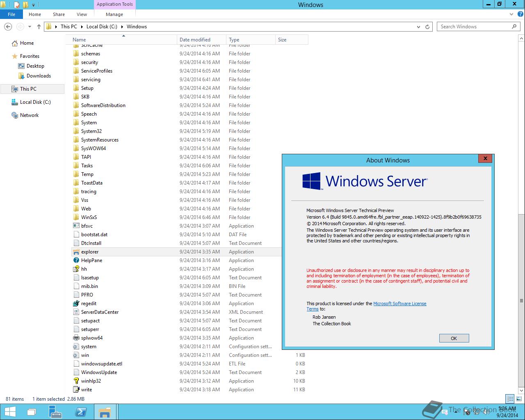Select Local Disk (C:) in navigation pane
525x420 pixels.
click(35, 102)
